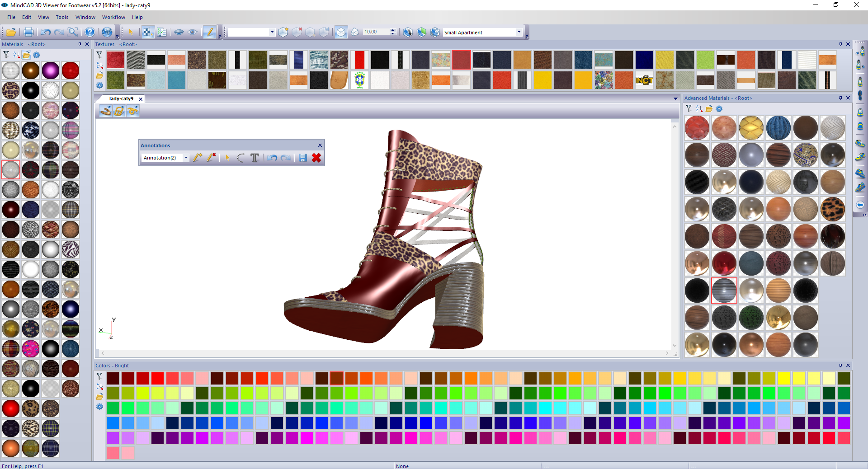Viewport: 868px width, 469px height.
Task: Expand the document tab list chevron
Action: pyautogui.click(x=675, y=98)
